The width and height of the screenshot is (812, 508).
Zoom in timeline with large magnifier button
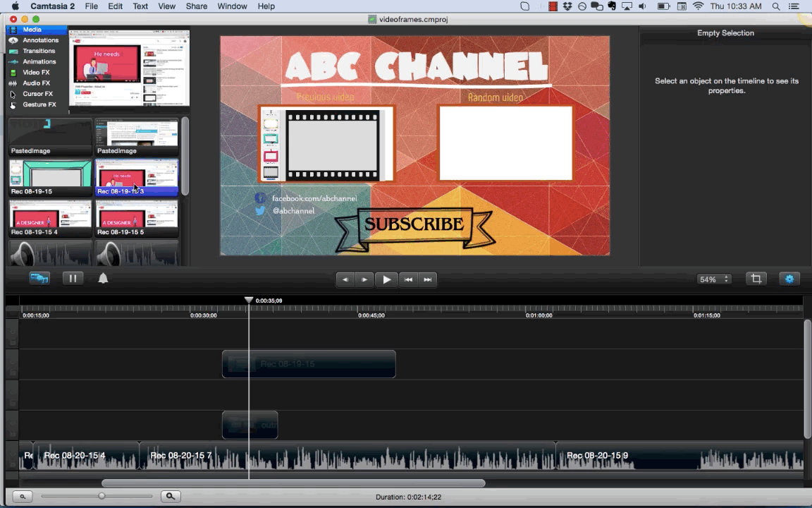170,497
